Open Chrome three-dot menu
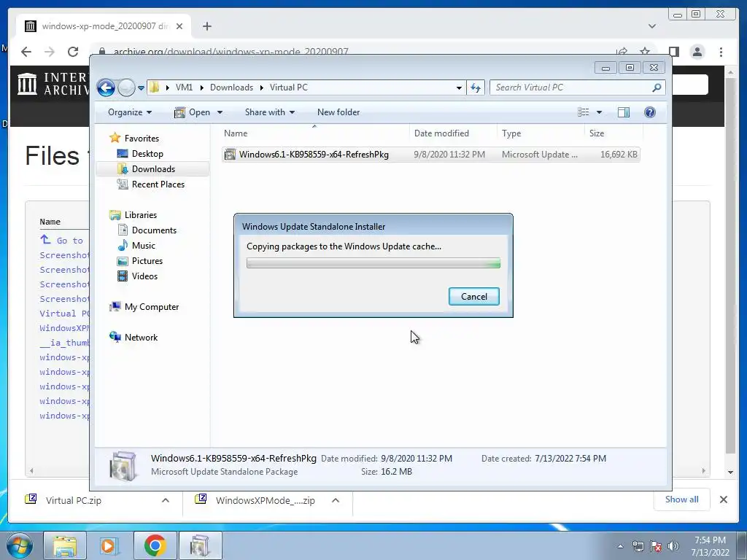The width and height of the screenshot is (747, 560). [721, 52]
